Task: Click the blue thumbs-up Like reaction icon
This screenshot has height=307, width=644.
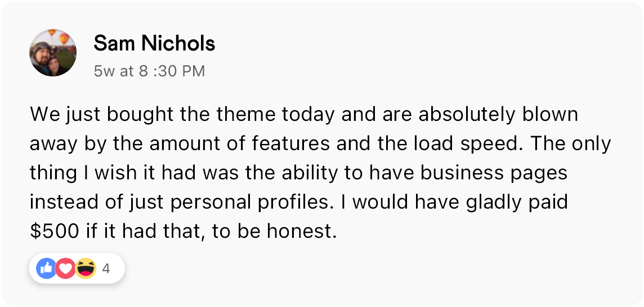Action: (46, 269)
